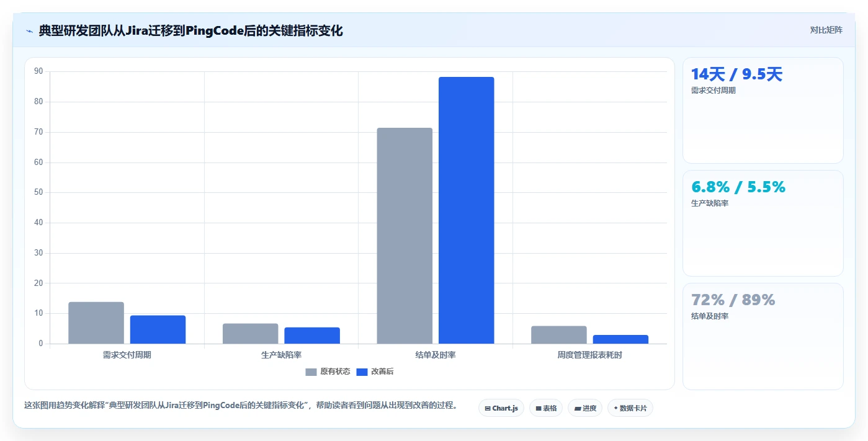Click the blue 改善后 legend swatch
The height and width of the screenshot is (441, 868).
click(362, 372)
